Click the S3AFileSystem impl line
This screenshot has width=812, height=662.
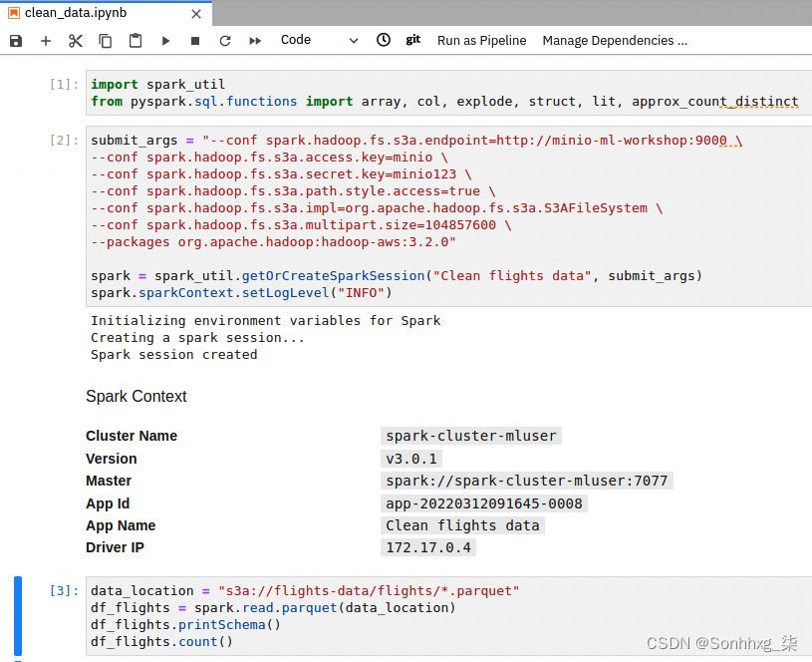(377, 208)
